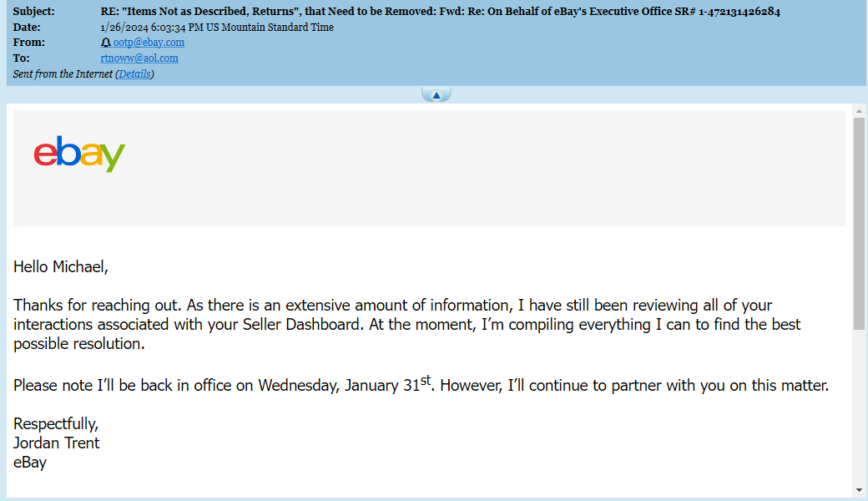This screenshot has height=501, width=868.
Task: Click the 'Respectfully,' closing line
Action: point(56,424)
